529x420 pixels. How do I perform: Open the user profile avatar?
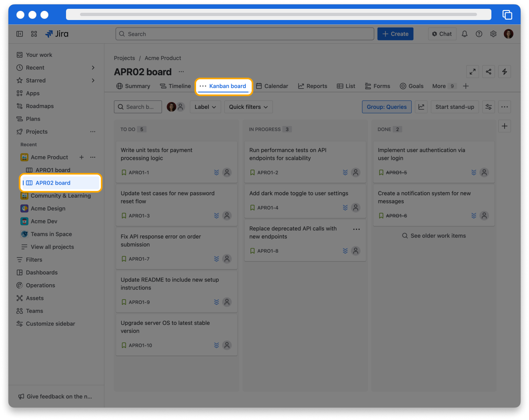pos(509,34)
